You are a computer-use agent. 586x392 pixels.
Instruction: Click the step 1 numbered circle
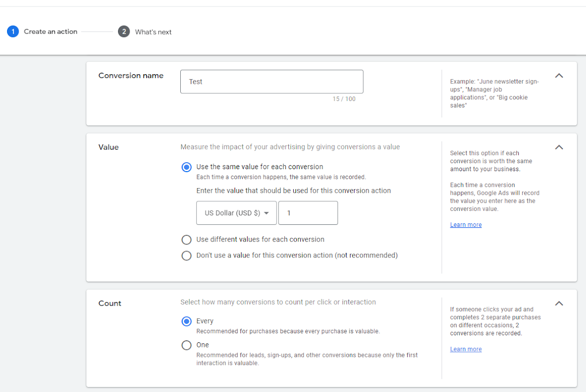[13, 32]
